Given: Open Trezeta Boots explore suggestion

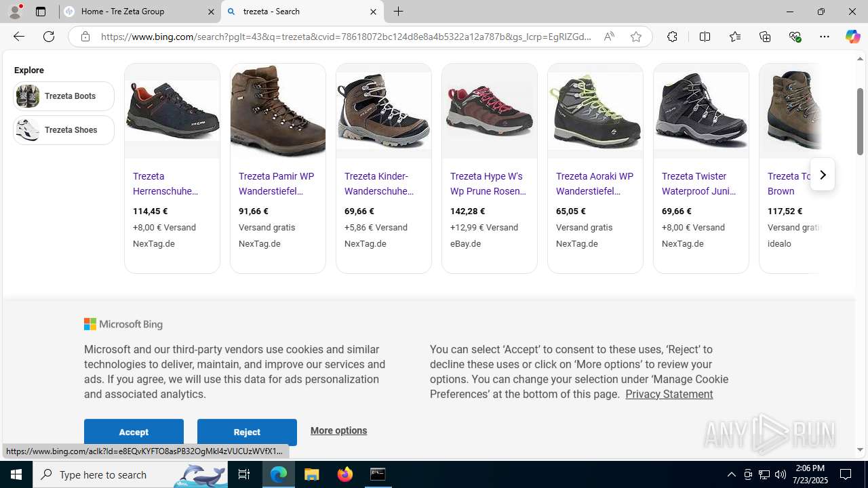Looking at the screenshot, I should coord(64,96).
